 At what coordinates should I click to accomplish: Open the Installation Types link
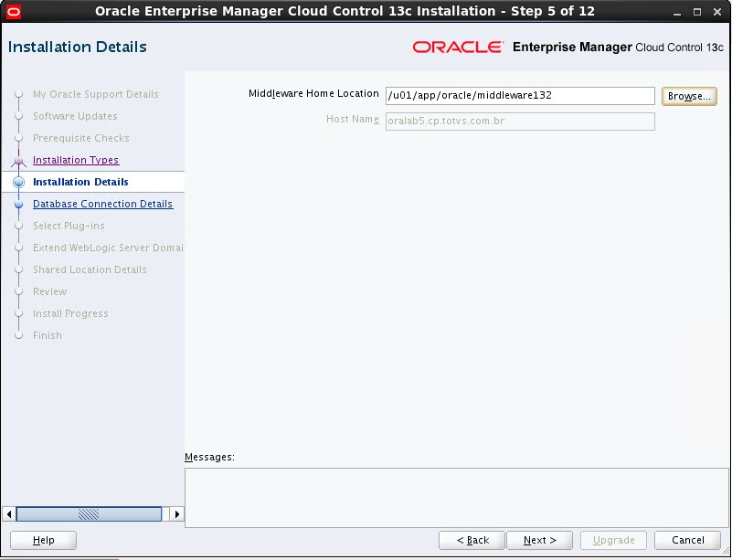75,160
